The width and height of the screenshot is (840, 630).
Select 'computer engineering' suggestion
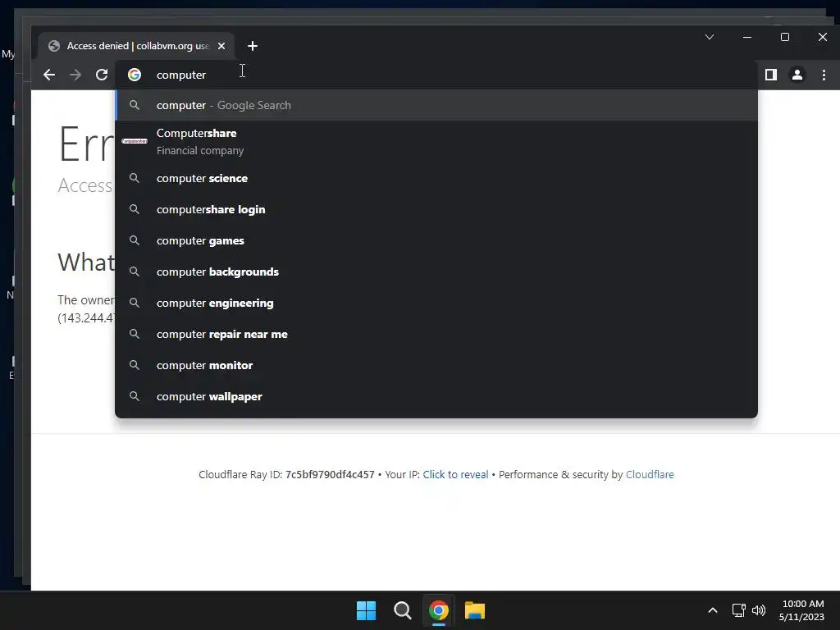pos(436,303)
